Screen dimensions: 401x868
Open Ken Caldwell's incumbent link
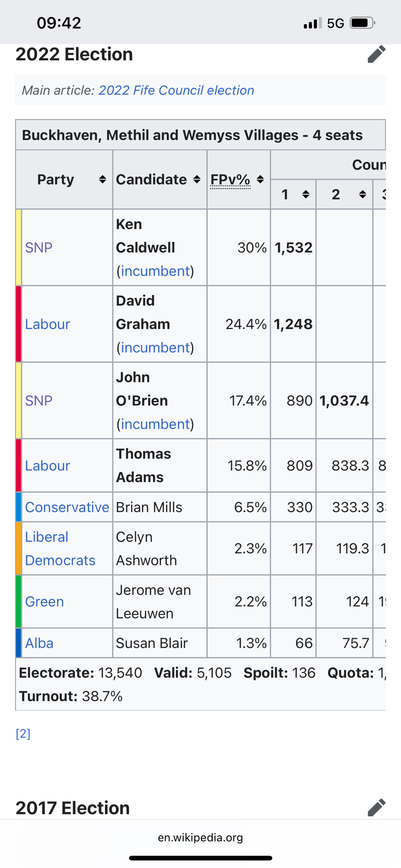[155, 271]
